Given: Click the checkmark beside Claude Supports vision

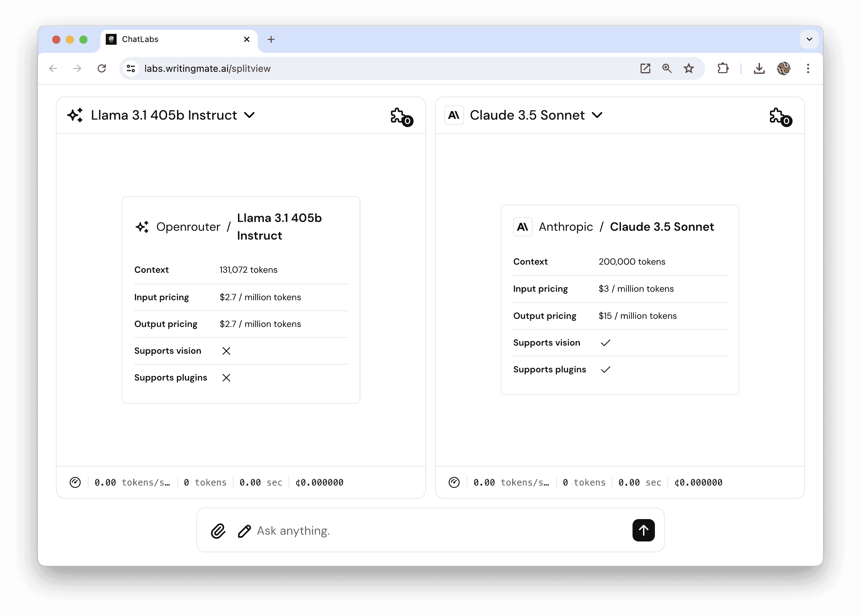Looking at the screenshot, I should pos(605,343).
